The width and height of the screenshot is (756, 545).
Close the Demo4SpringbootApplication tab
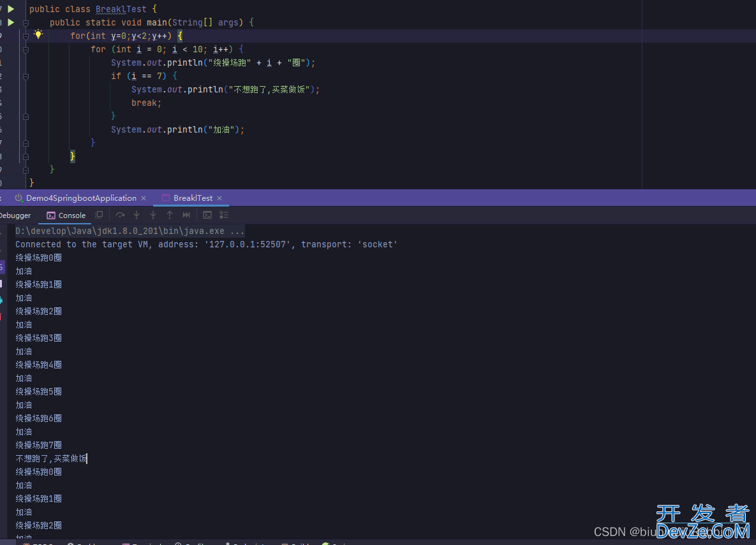point(144,198)
